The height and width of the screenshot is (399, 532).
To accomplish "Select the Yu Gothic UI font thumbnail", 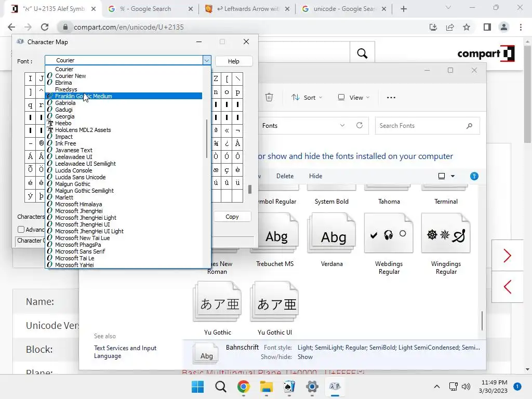I will point(275,309).
